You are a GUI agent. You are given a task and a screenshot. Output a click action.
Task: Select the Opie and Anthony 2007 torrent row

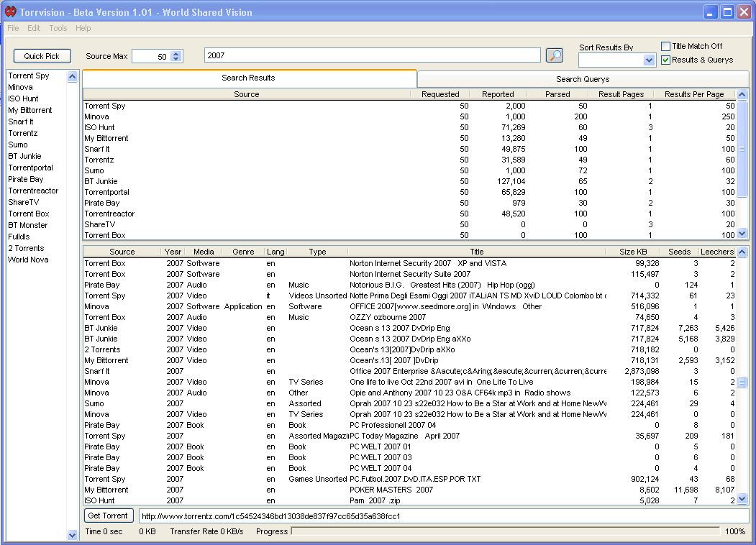coord(410,393)
